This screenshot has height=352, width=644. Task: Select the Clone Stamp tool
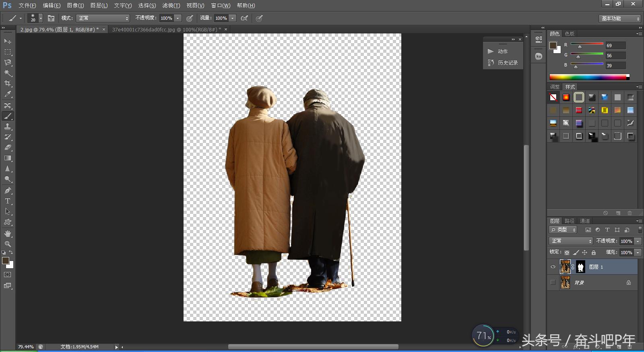(8, 126)
